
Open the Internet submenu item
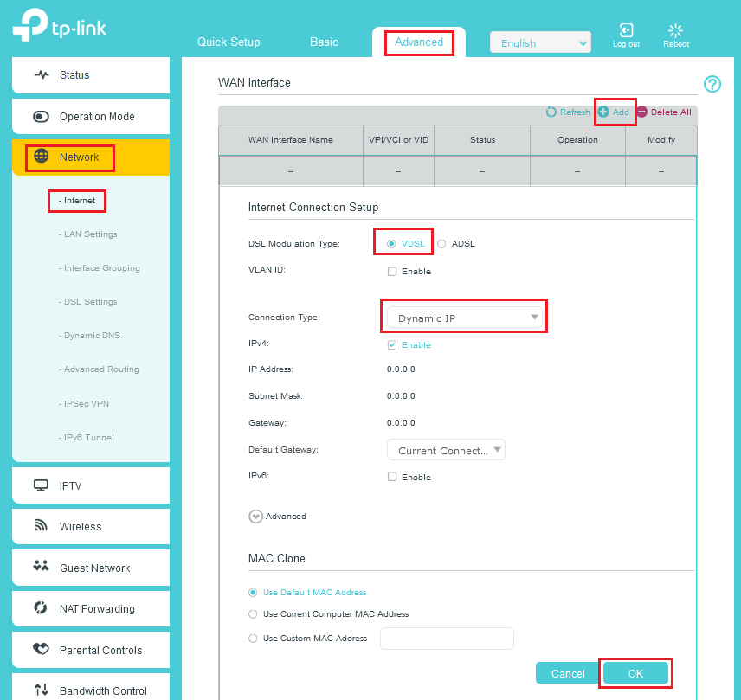tap(77, 201)
